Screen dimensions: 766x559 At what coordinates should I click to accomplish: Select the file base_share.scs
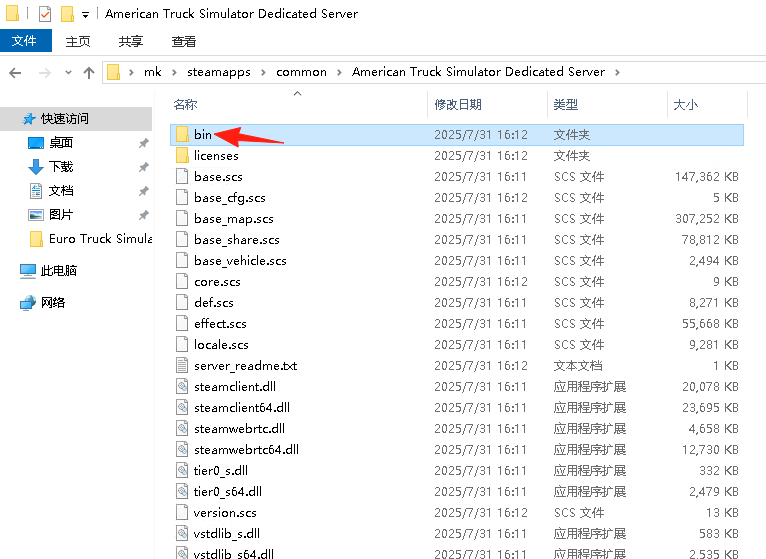236,239
